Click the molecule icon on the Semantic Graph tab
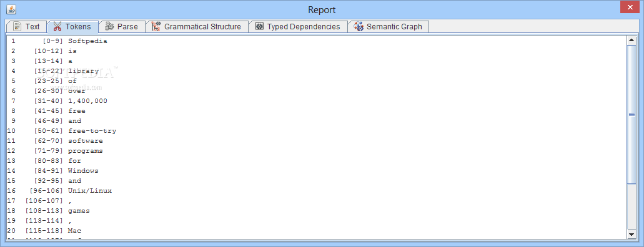644x247 pixels. [x=359, y=27]
